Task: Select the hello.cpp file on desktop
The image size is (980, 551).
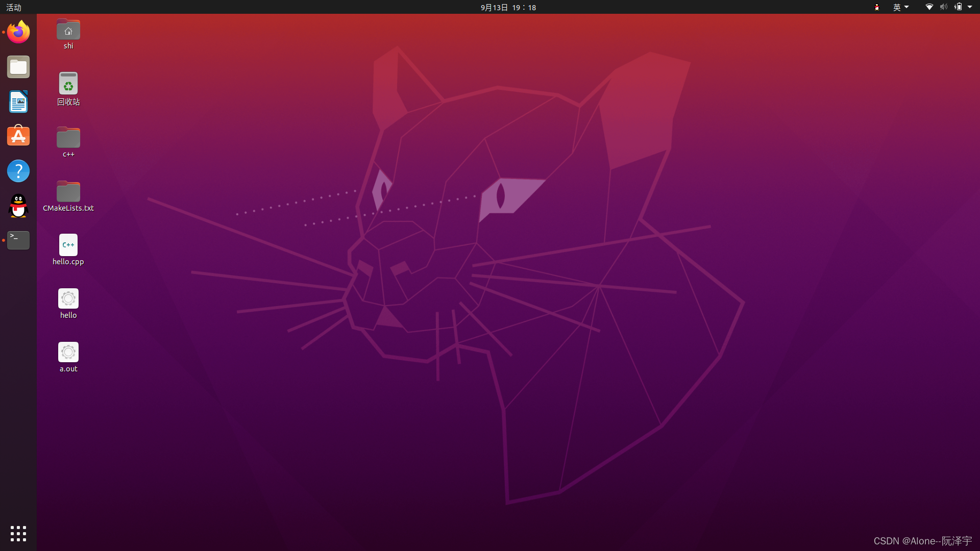Action: coord(68,245)
